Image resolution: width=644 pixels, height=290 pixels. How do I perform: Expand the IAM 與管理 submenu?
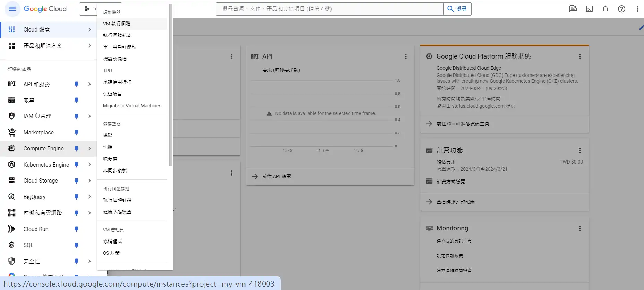(x=89, y=116)
